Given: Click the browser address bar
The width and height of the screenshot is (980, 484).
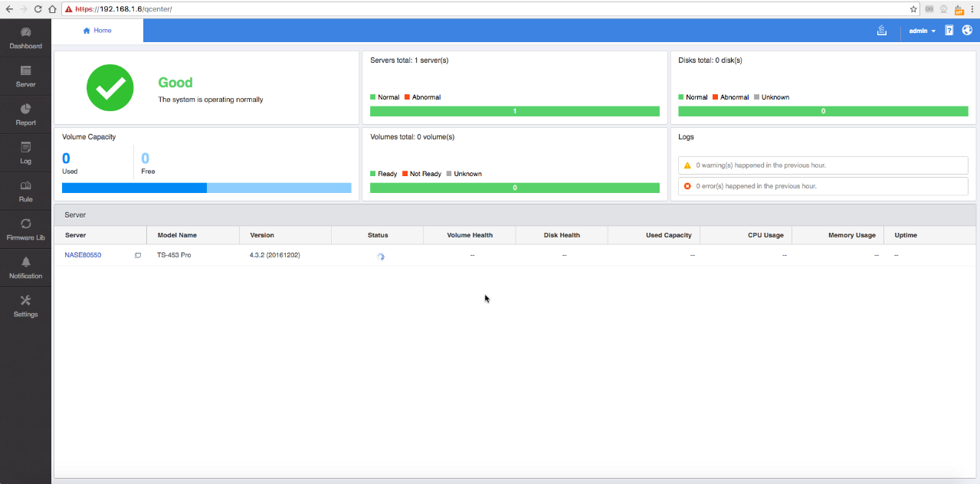Looking at the screenshot, I should (490, 9).
